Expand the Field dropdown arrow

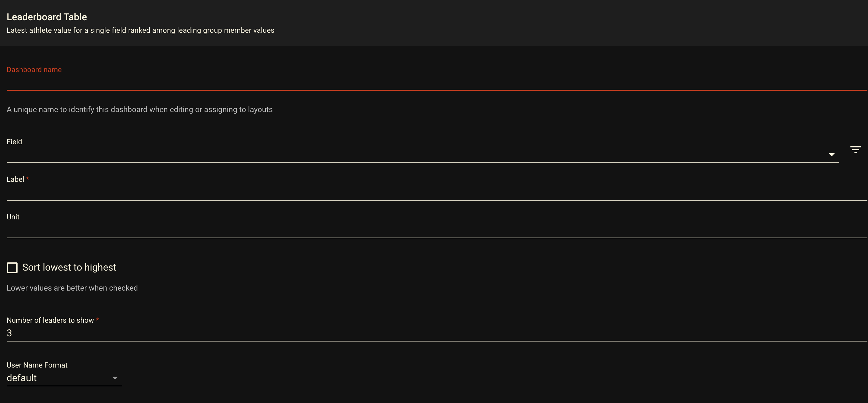click(x=831, y=155)
